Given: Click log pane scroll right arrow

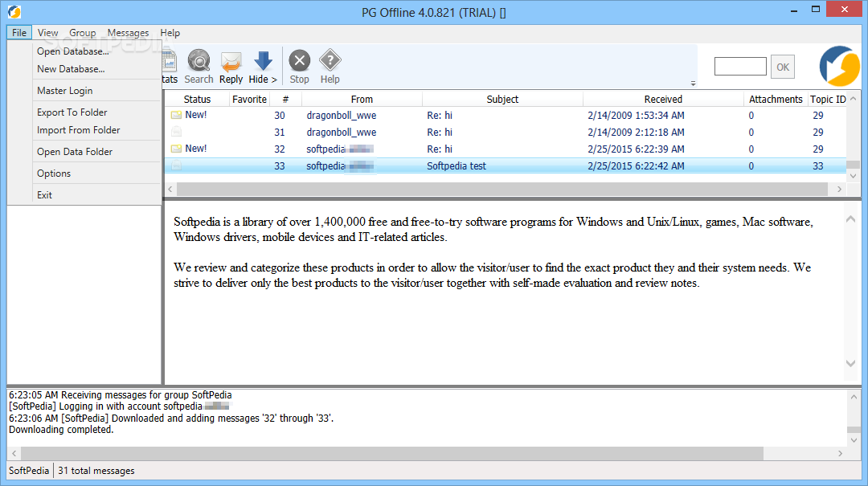Looking at the screenshot, I should 841,453.
